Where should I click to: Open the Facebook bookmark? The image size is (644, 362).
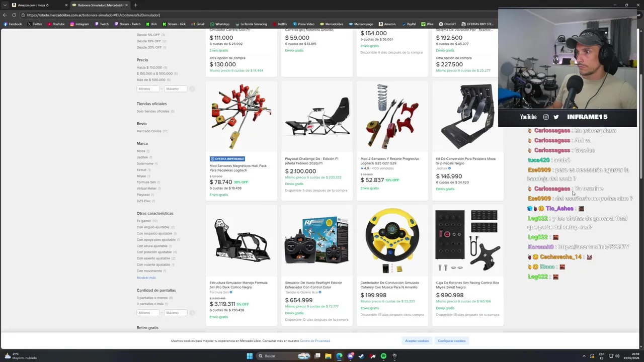coord(13,24)
